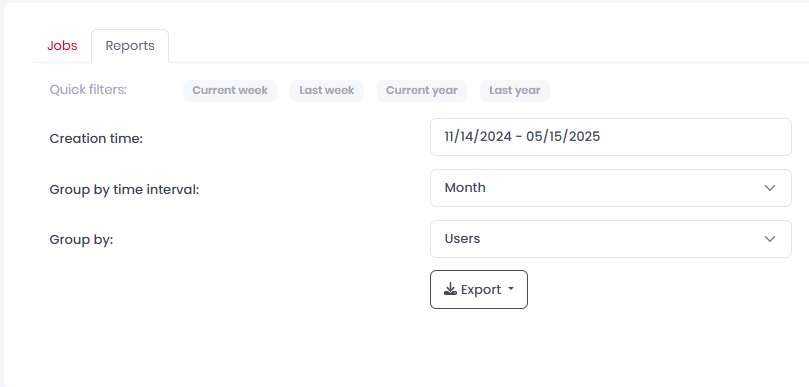Choose the Last year quick filter
Screen dimensions: 809x387
tap(514, 90)
